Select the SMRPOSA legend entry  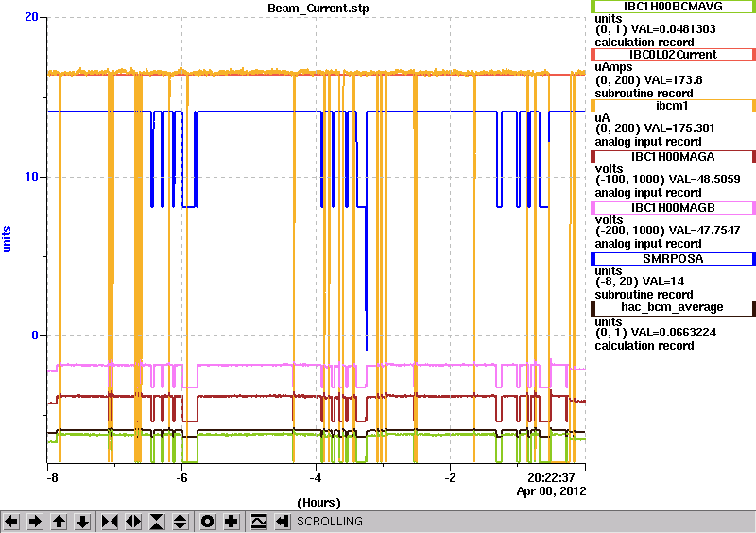pyautogui.click(x=673, y=259)
